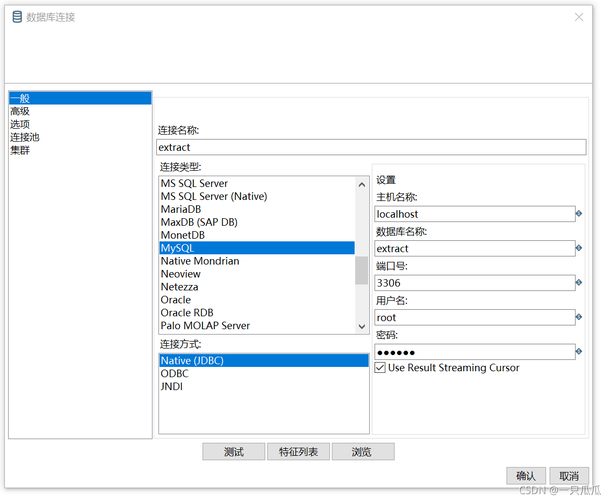Image resolution: width=609 pixels, height=500 pixels.
Task: Click variable icon beside port number field
Action: 579,282
